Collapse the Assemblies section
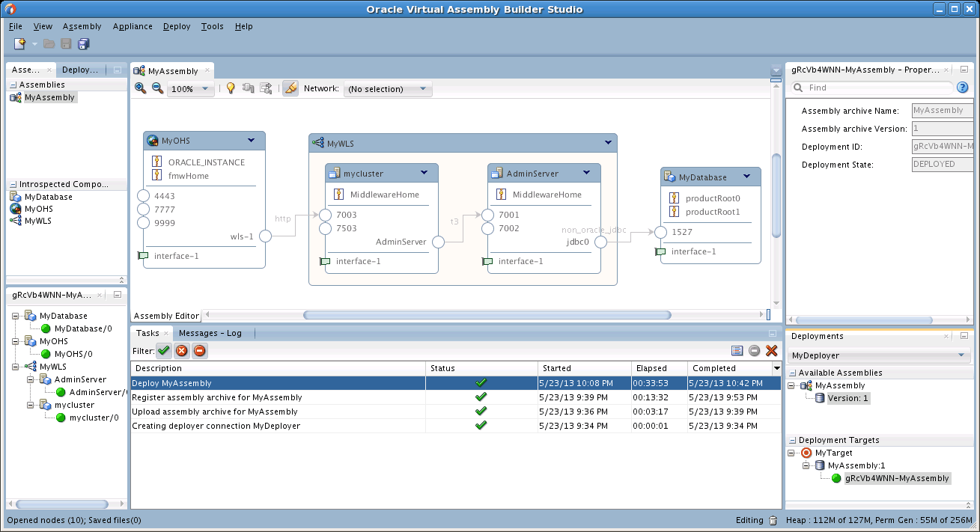 (x=13, y=85)
